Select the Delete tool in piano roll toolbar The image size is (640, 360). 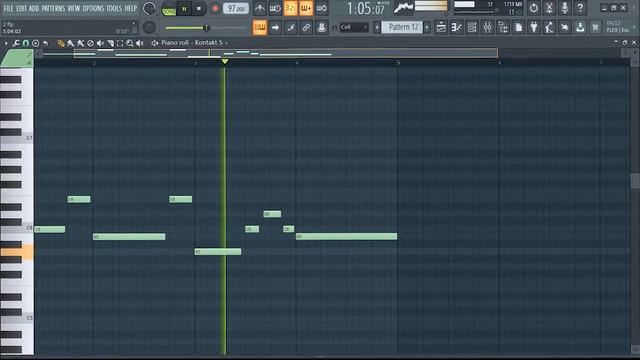(x=90, y=43)
